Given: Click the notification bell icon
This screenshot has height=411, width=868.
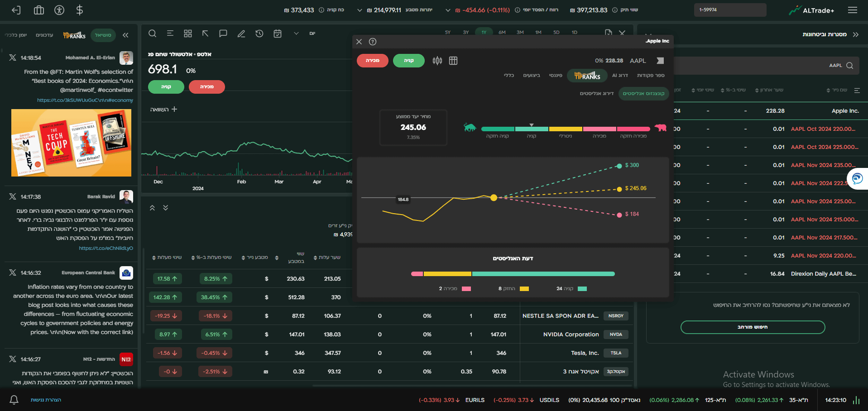Looking at the screenshot, I should coord(14,400).
